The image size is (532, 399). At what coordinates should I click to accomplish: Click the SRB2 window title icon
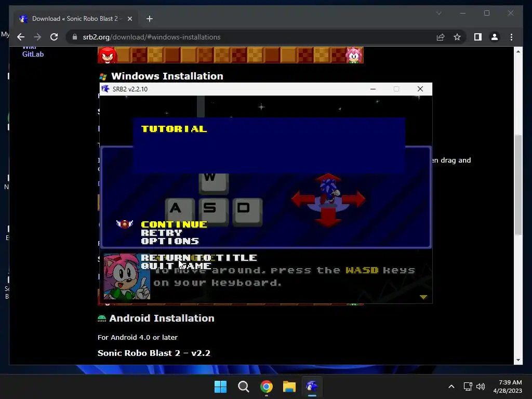click(x=105, y=89)
